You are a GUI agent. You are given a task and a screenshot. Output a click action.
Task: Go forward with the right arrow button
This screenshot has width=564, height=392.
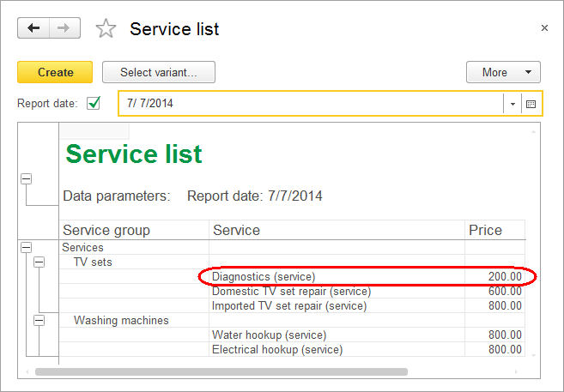click(x=64, y=27)
